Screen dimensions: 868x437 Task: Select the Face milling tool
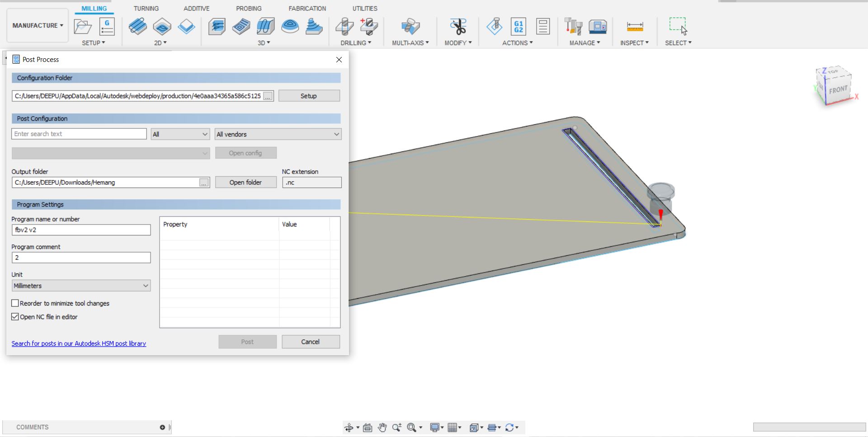click(186, 27)
